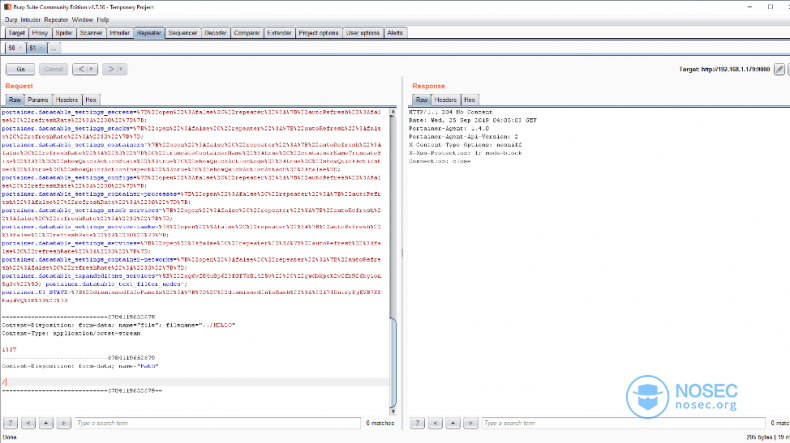Select Repeater sub-tab 51
This screenshot has width=790, height=443.
[36, 48]
